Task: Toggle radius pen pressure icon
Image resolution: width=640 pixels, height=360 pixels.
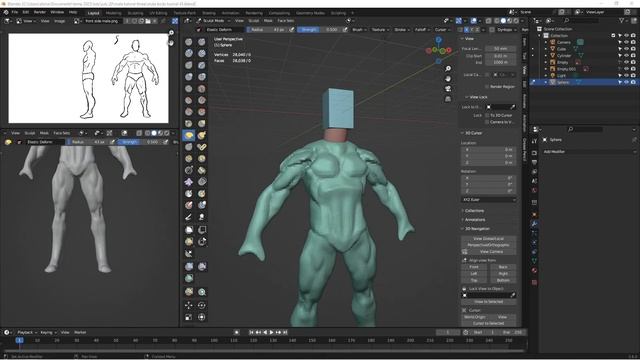Action: pyautogui.click(x=291, y=29)
